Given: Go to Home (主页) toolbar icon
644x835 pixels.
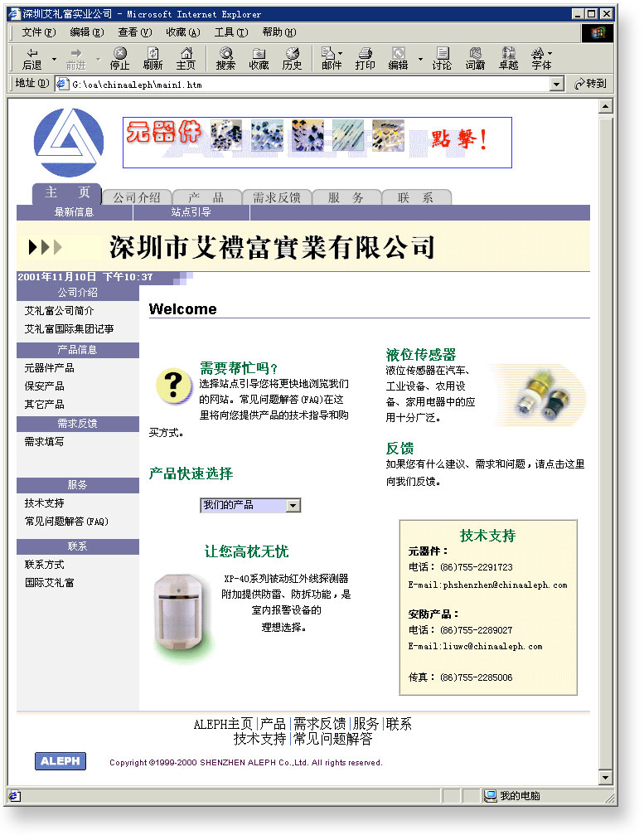Looking at the screenshot, I should pos(186,58).
